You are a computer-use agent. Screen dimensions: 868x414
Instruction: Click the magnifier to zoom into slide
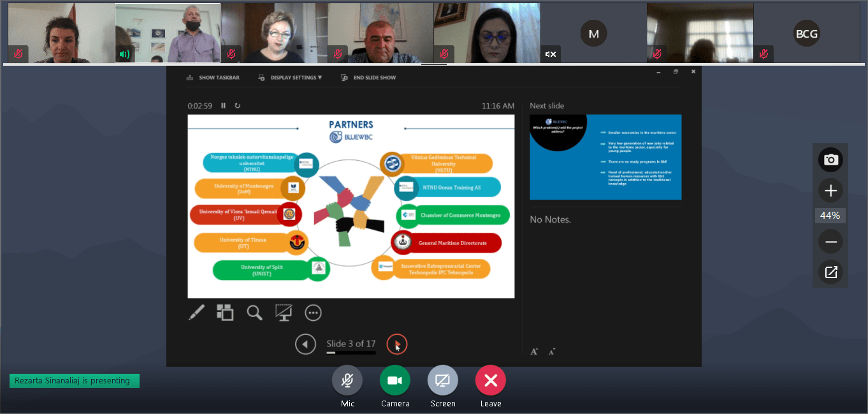coord(254,313)
